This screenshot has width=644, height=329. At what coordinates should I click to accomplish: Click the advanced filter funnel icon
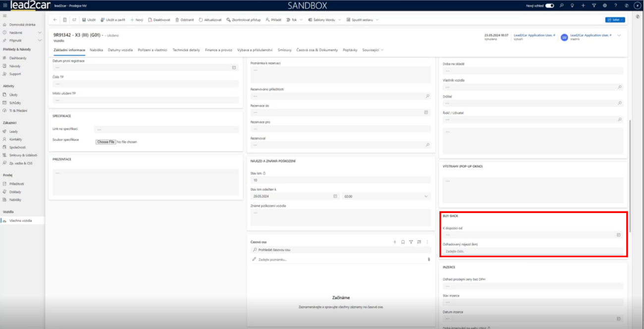(x=594, y=5)
